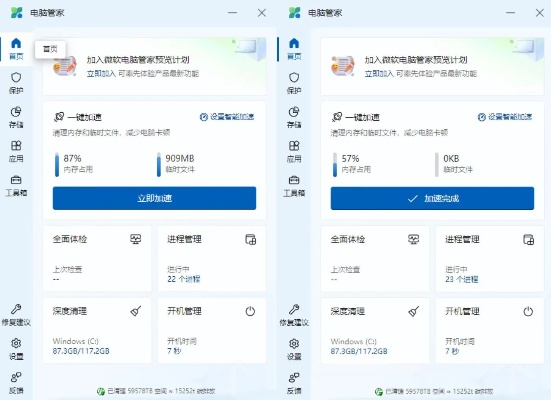
Task: Click 开机管理 power icon in right window
Action: (528, 311)
